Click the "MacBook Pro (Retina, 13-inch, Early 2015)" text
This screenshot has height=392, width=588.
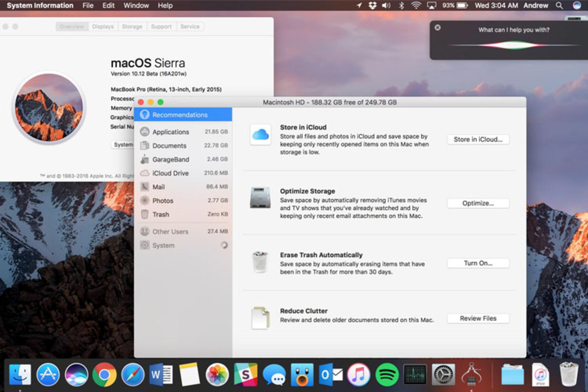166,89
